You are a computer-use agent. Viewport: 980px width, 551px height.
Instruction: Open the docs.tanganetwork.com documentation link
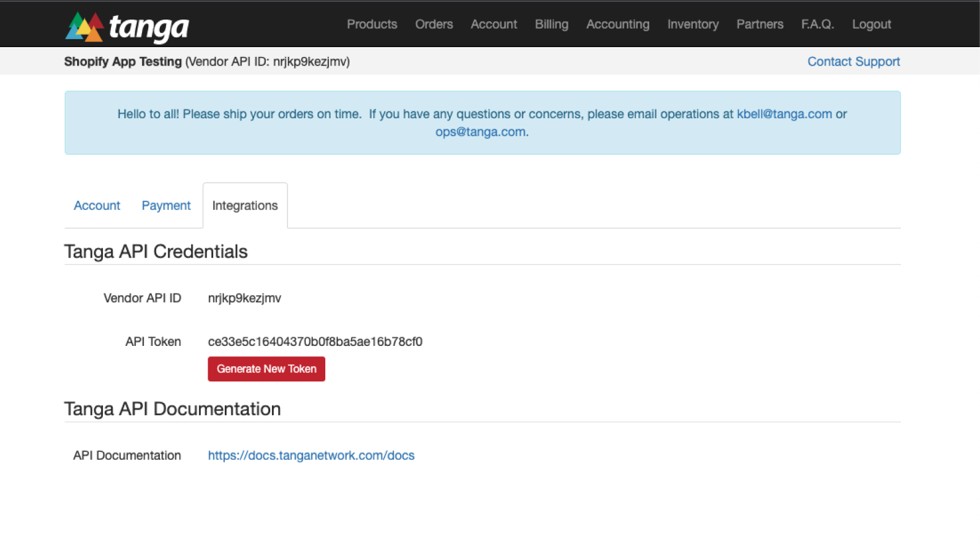311,455
